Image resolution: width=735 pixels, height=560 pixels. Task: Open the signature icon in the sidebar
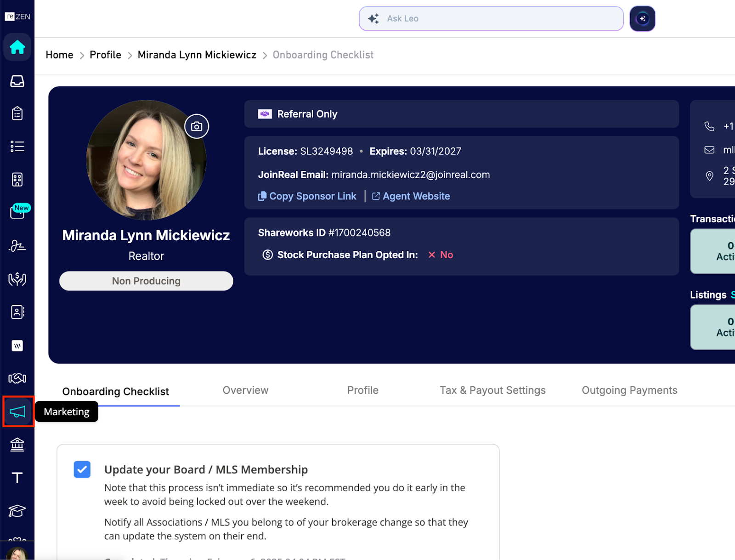click(x=17, y=246)
